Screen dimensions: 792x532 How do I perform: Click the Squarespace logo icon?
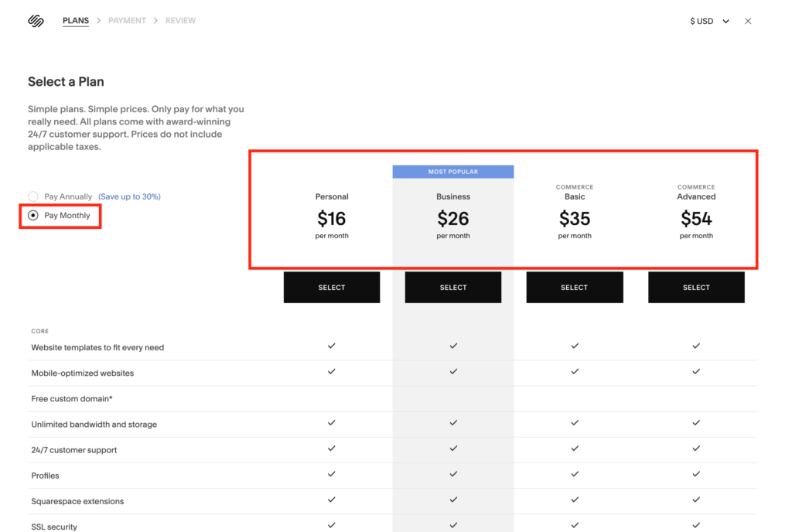click(x=36, y=21)
